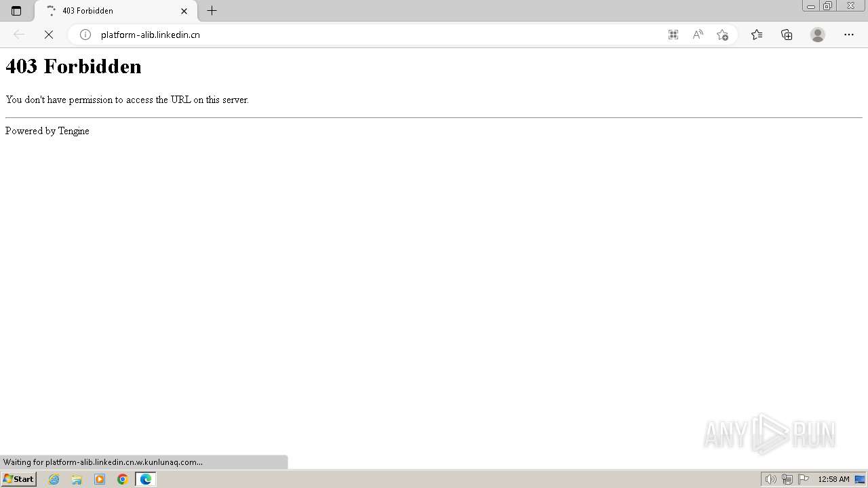The height and width of the screenshot is (488, 868).
Task: Launch Google Chrome from taskbar
Action: click(x=123, y=479)
